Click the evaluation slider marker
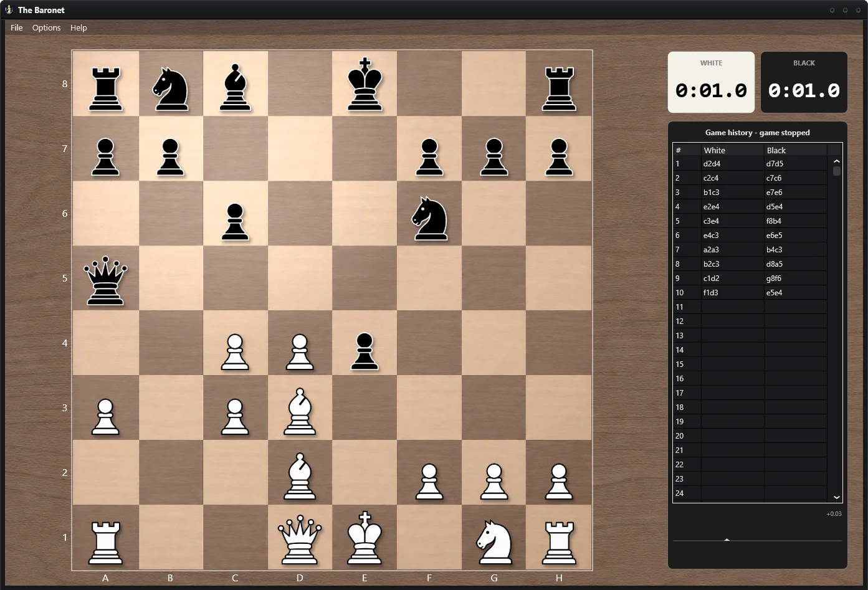Viewport: 868px width, 590px height. pos(727,540)
